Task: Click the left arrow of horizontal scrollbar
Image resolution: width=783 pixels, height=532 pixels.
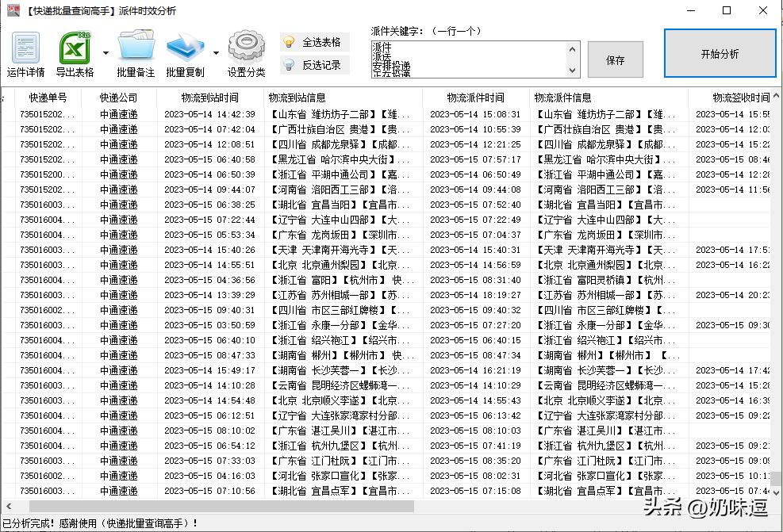Action: [x=9, y=507]
